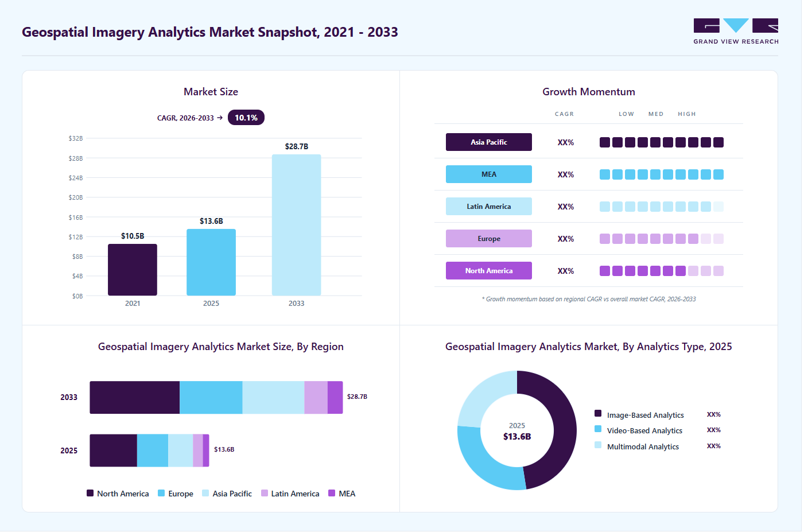Click the Video-Based Analytics legend swatch
This screenshot has width=804, height=532.
(x=598, y=429)
